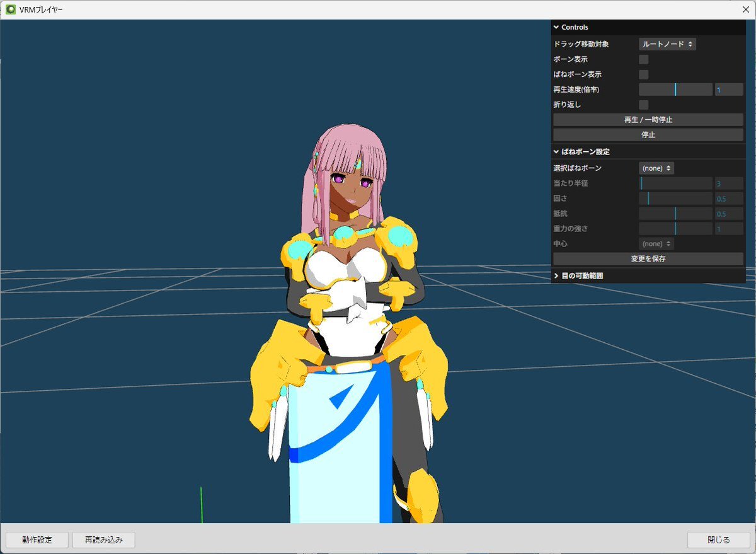Open the 中心 (none) dropdown
The height and width of the screenshot is (554, 756).
pyautogui.click(x=656, y=244)
